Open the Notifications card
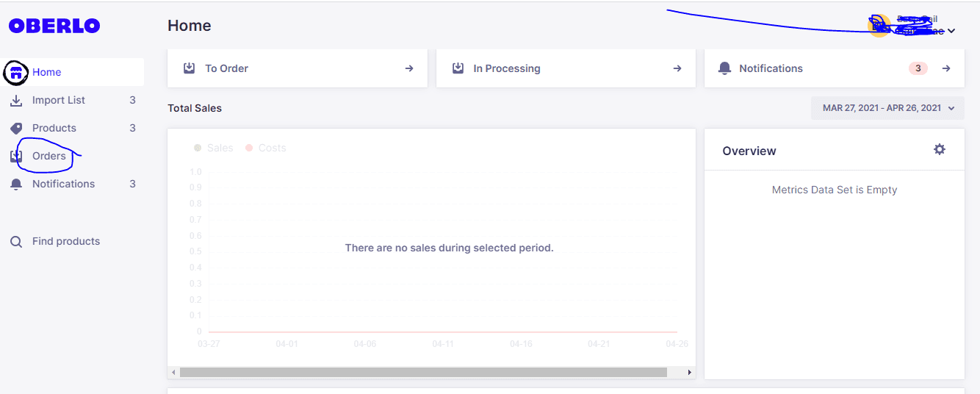980x394 pixels. 835,68
